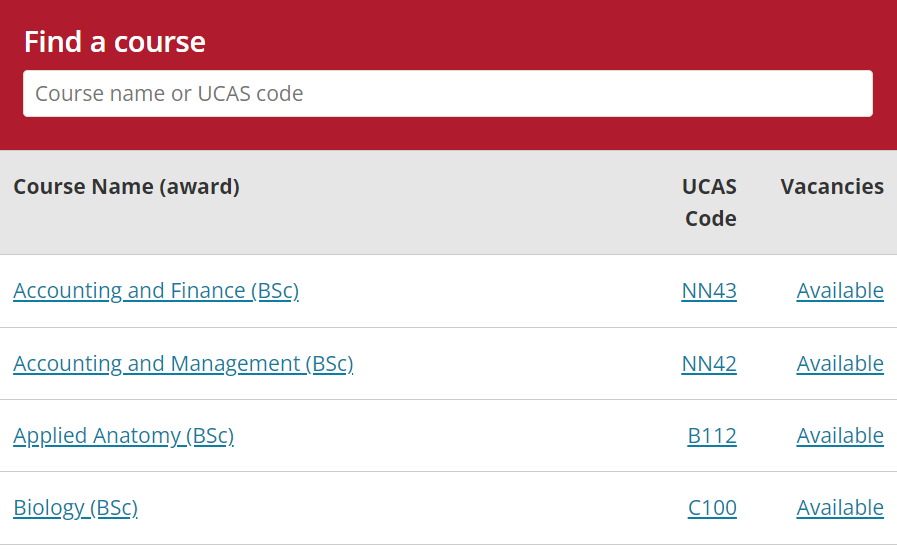897x549 pixels.
Task: Open the Biology (BSc) course link
Action: point(75,508)
